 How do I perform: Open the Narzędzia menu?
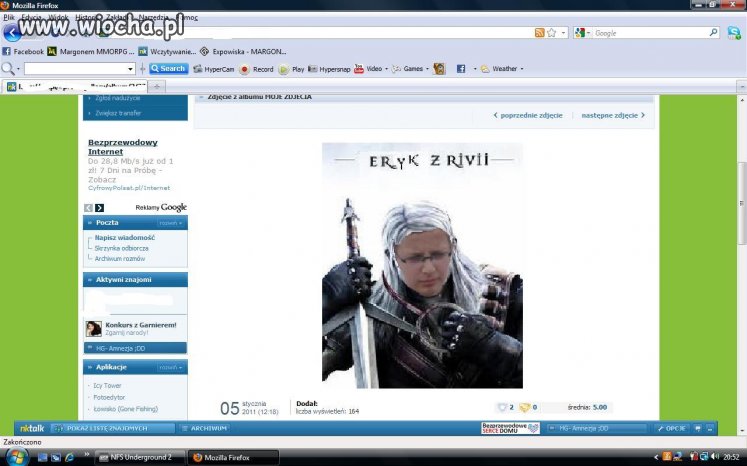pyautogui.click(x=153, y=17)
